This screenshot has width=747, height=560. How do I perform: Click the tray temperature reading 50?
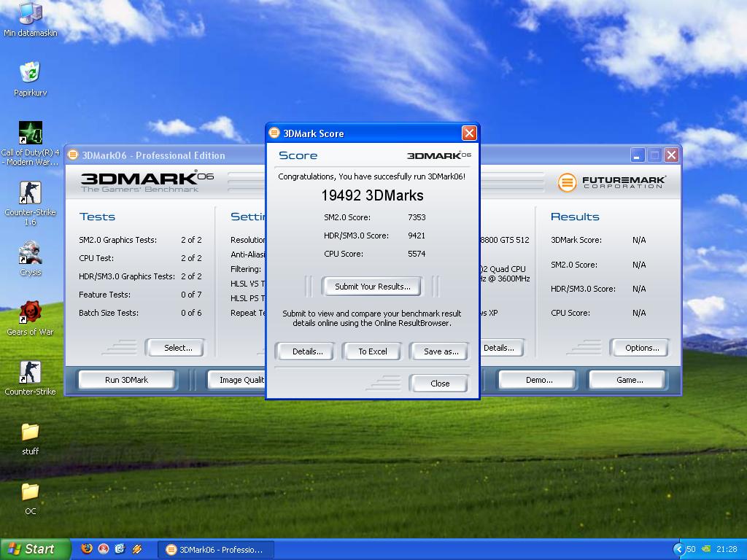pos(691,549)
